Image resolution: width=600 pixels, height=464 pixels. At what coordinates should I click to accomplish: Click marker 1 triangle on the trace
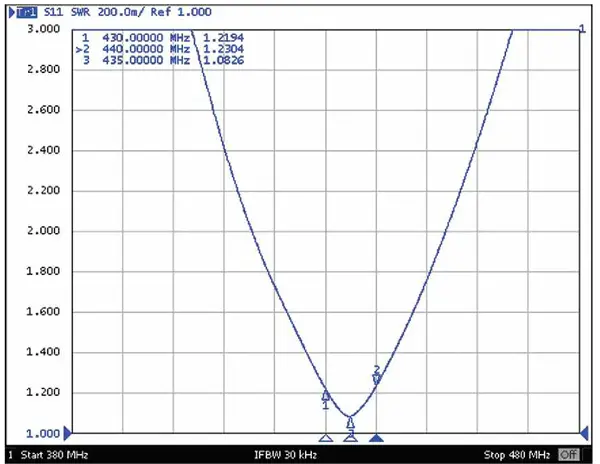[326, 394]
